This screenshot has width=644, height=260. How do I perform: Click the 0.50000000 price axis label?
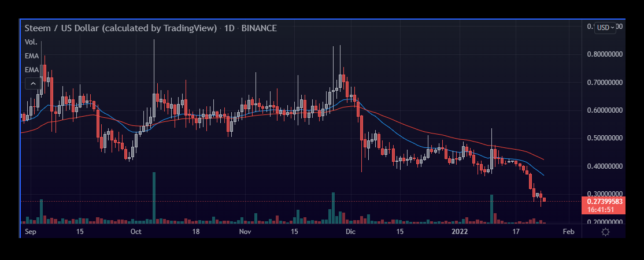(x=605, y=138)
